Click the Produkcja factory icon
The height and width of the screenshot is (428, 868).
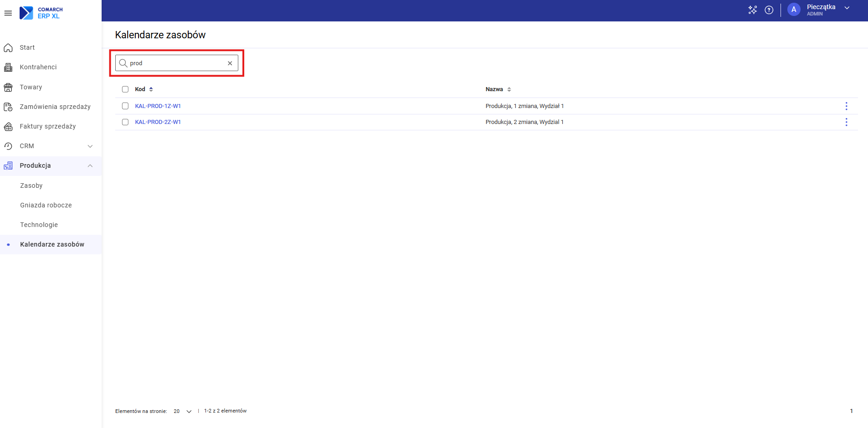click(x=8, y=165)
